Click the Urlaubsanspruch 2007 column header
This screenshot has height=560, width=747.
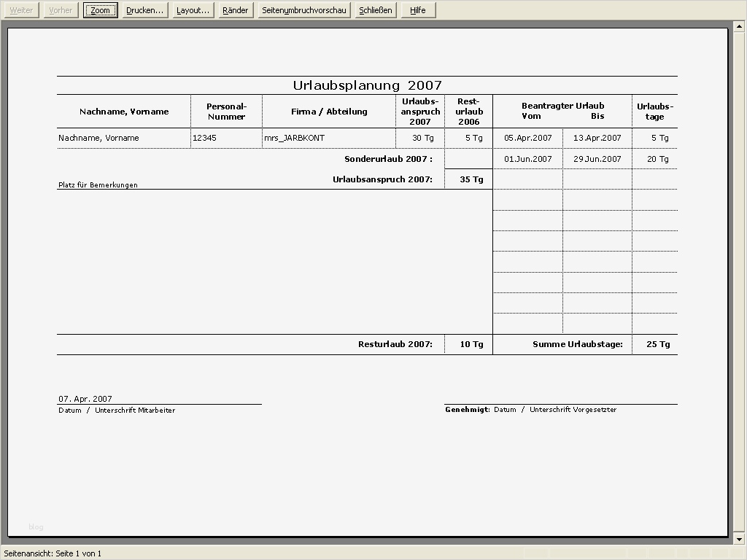click(x=420, y=112)
